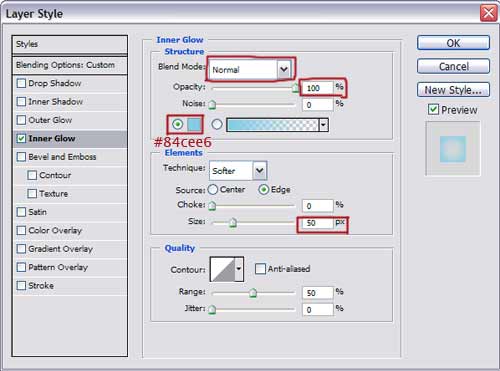Toggle the Anti-aliased checkbox

(x=260, y=269)
